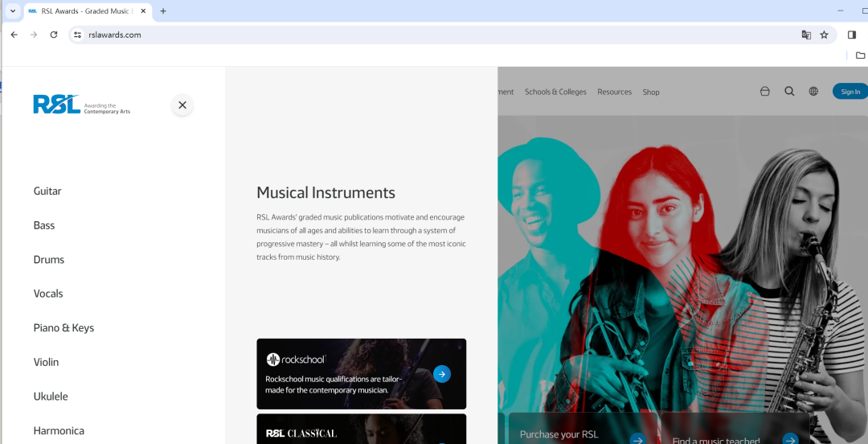Open the RSL Classical card
Viewport: 868px width, 444px height.
362,429
